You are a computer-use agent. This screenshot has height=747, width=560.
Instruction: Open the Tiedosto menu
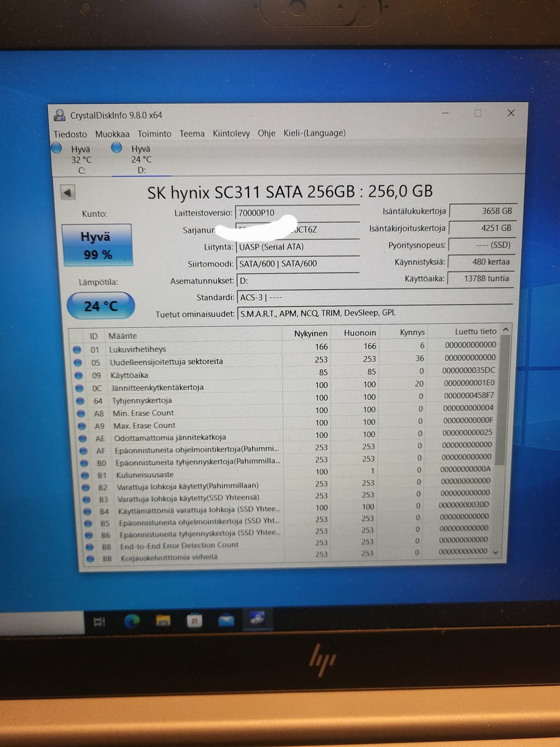click(x=70, y=134)
